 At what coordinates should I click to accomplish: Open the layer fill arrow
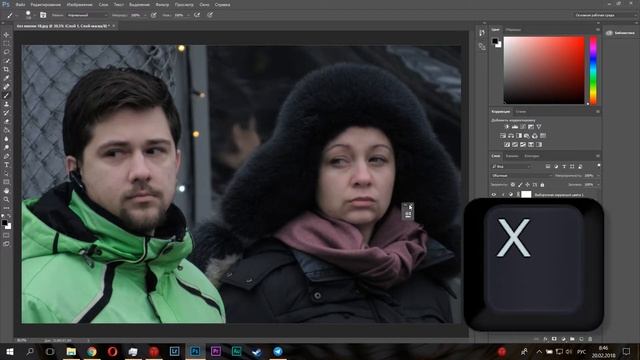click(598, 185)
